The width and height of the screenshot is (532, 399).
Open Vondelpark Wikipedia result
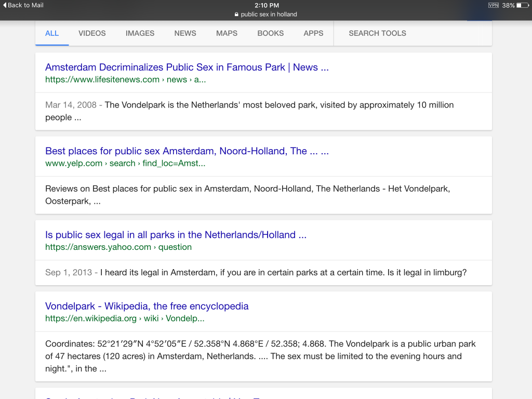[147, 306]
